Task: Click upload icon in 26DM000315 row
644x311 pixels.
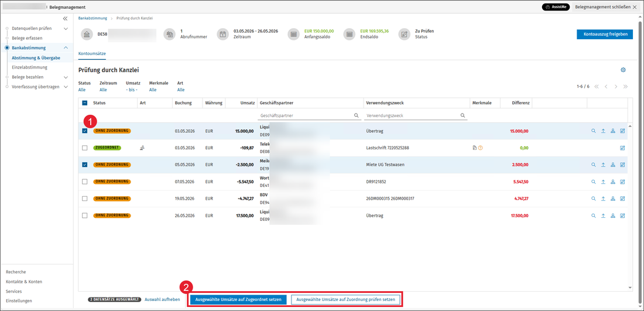Action: pyautogui.click(x=603, y=199)
